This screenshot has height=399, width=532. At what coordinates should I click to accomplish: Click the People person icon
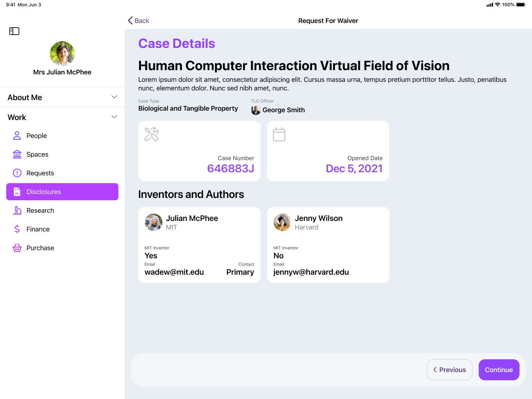coord(17,136)
